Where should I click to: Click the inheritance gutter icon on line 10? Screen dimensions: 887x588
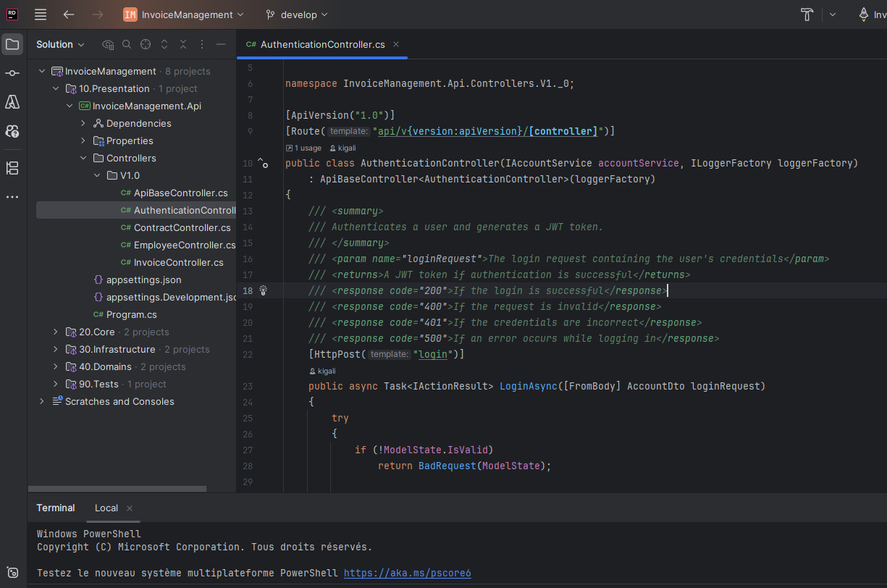tap(264, 164)
